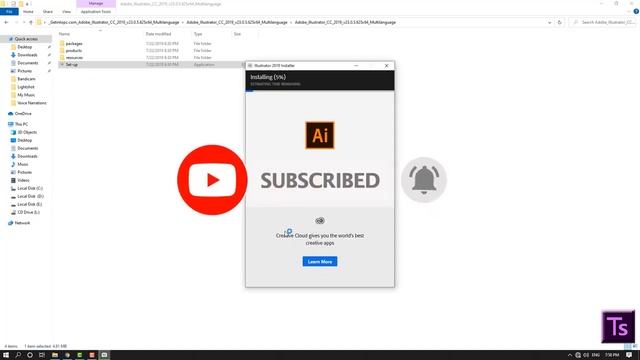Viewport: 640px width, 360px height.
Task: Open the Bandicam folder in sidebar
Action: point(26,79)
